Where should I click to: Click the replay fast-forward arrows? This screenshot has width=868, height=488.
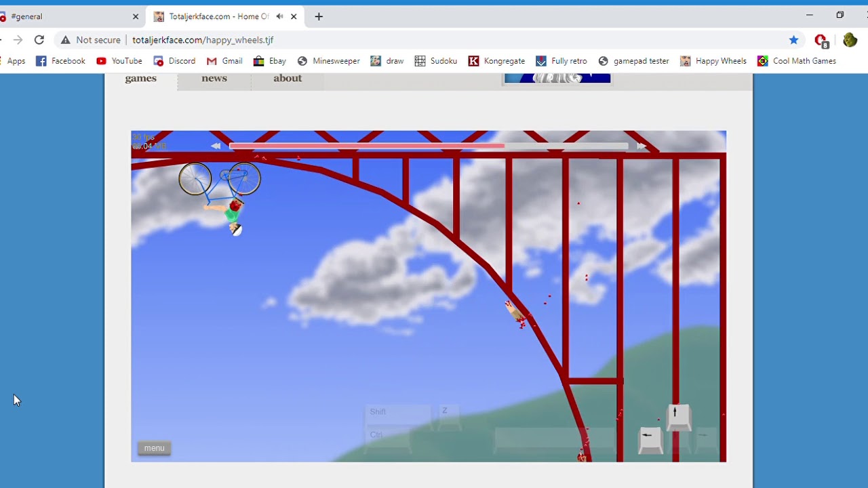642,146
